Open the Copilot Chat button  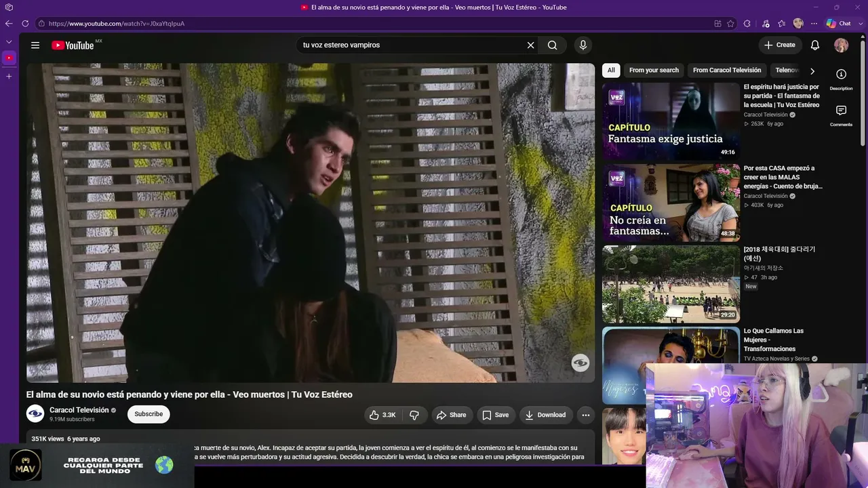point(839,23)
